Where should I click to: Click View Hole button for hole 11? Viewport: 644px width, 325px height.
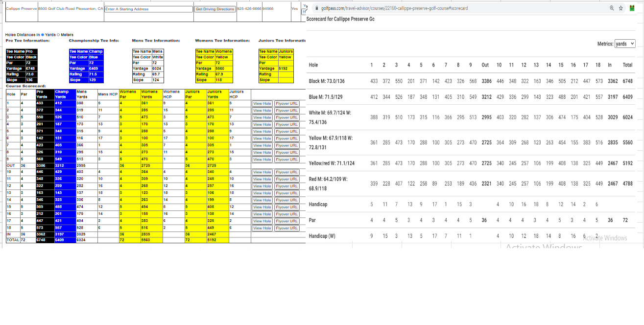point(262,179)
